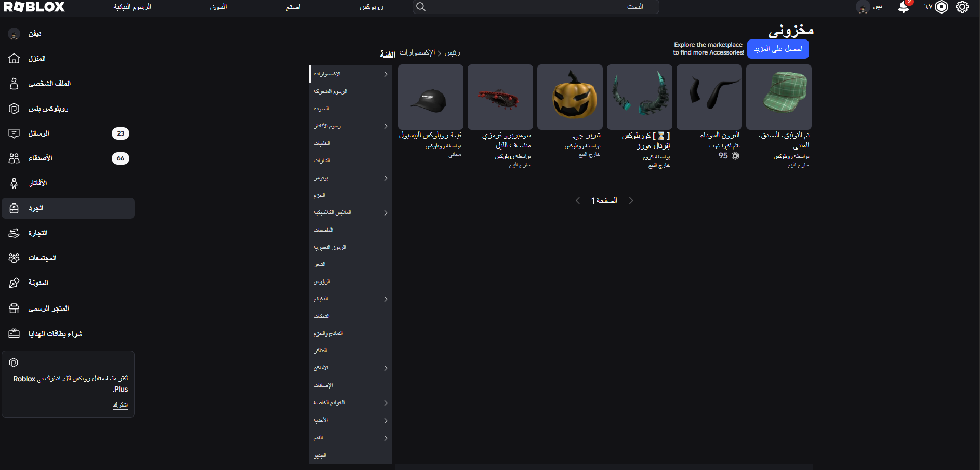Select the الرسوم المتحركة category
This screenshot has height=470, width=980.
pyautogui.click(x=351, y=91)
